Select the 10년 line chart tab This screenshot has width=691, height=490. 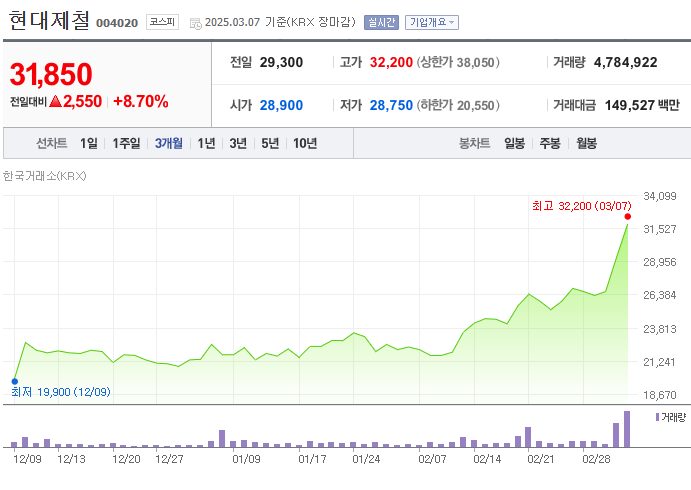[x=305, y=143]
